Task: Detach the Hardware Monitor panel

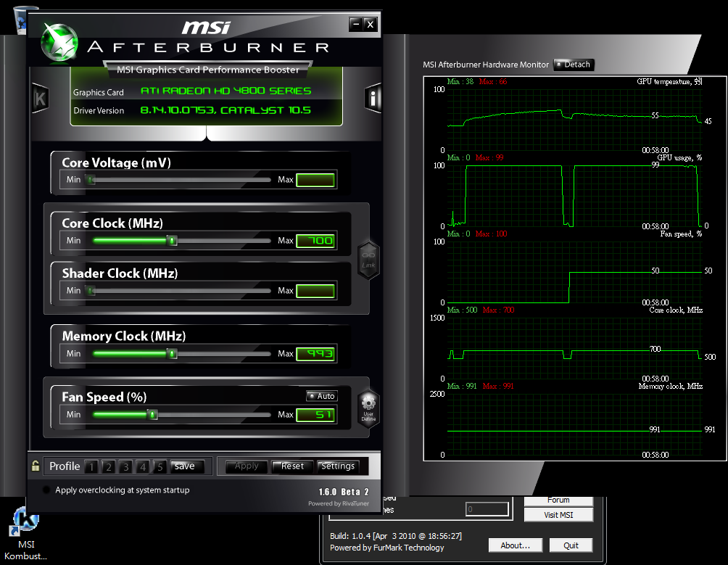Action: pyautogui.click(x=574, y=65)
